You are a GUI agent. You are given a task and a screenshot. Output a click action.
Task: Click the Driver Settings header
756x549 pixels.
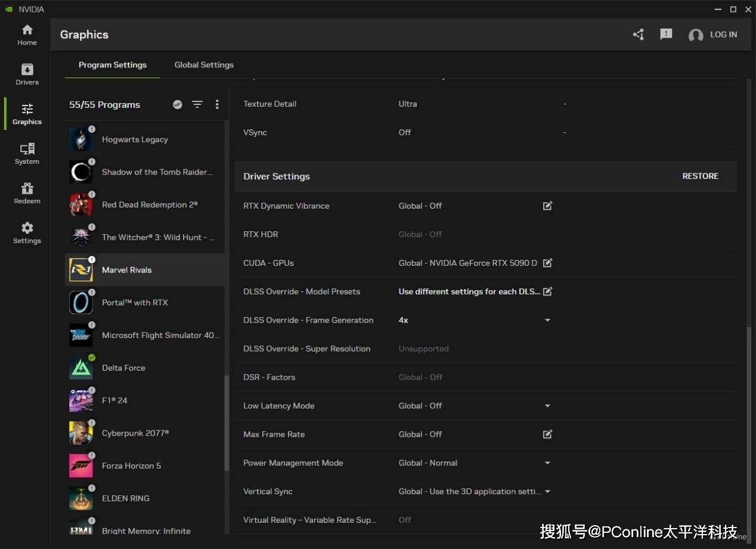pyautogui.click(x=277, y=176)
